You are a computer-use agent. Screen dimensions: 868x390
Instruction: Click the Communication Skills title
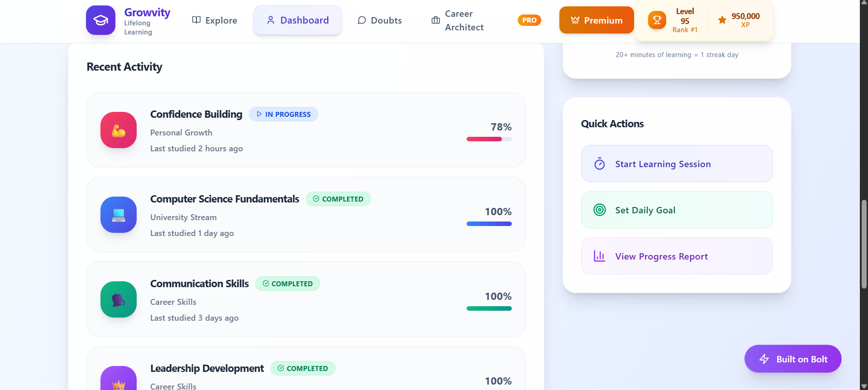click(x=200, y=284)
